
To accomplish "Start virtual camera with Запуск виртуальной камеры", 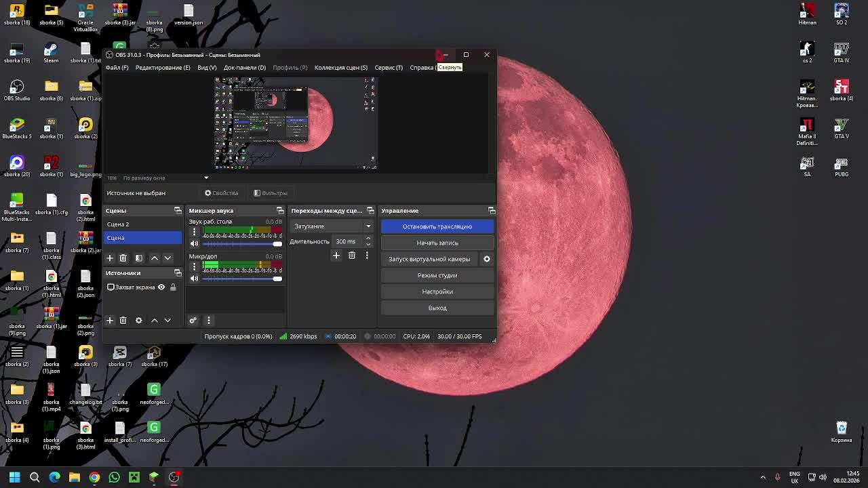I will tap(429, 259).
